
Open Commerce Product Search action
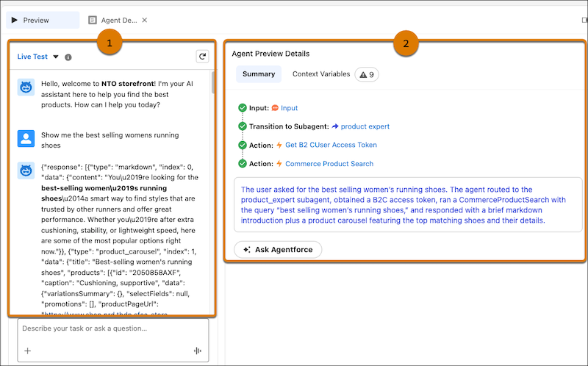(x=329, y=163)
